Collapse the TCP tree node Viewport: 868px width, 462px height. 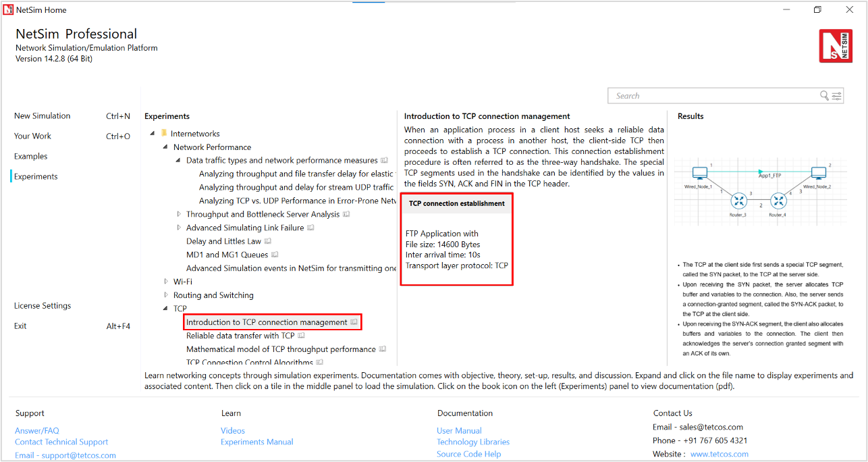click(166, 309)
